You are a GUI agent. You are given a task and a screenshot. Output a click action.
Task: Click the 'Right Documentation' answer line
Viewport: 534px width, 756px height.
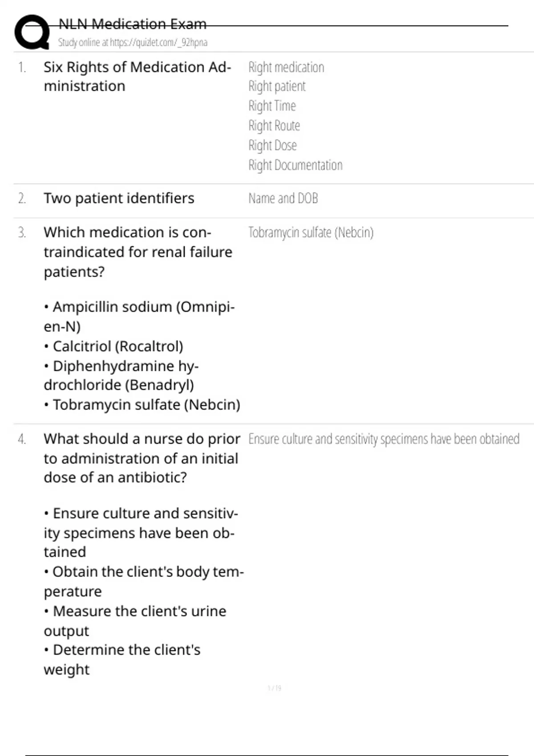click(x=295, y=165)
